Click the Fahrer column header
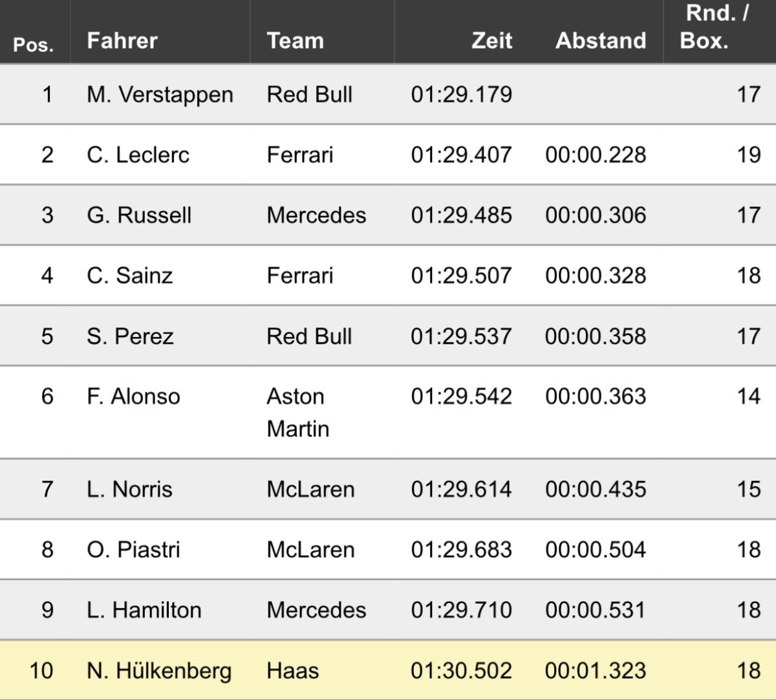 (x=122, y=41)
